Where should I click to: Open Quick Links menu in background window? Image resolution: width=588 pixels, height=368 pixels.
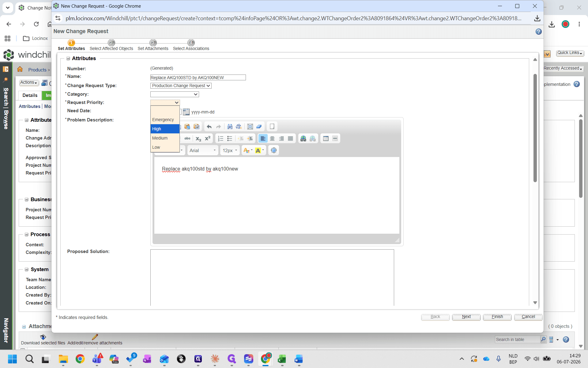[570, 53]
